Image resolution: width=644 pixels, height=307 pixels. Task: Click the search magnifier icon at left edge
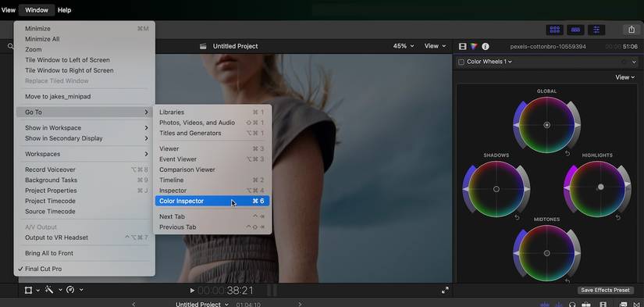tap(10, 46)
